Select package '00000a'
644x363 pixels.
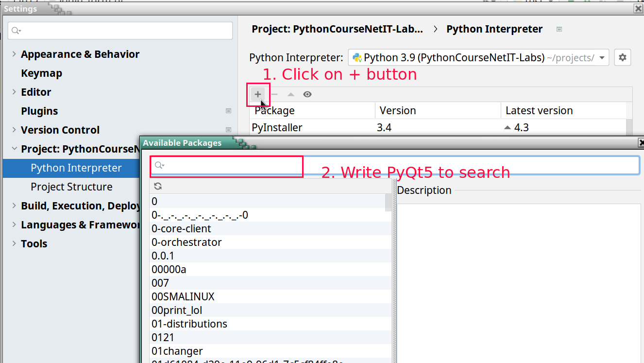pos(271,269)
